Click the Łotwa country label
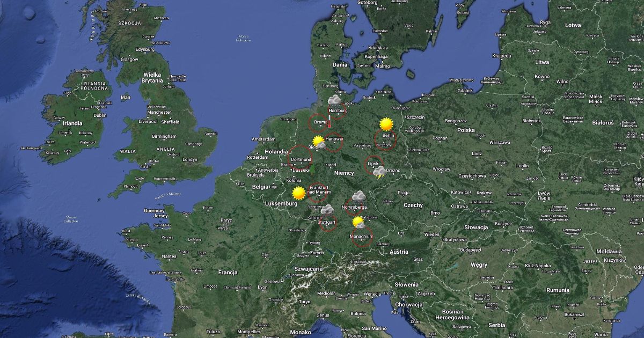 [573, 25]
